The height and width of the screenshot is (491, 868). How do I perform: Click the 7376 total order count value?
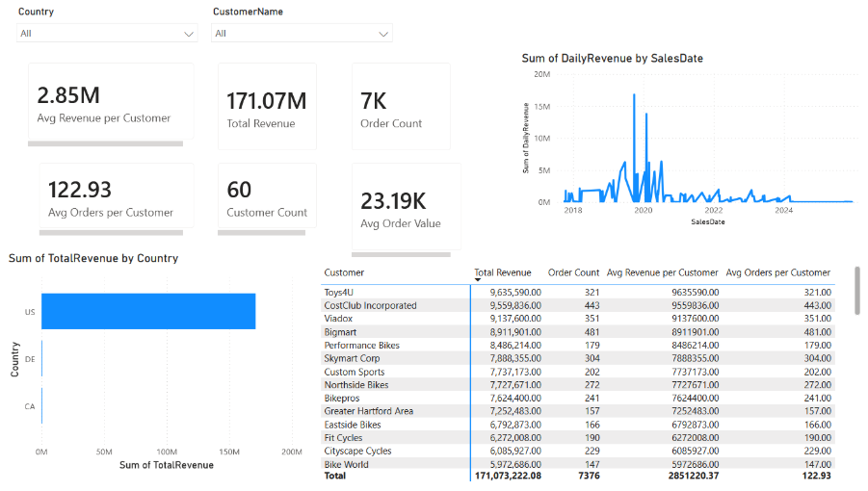click(589, 476)
